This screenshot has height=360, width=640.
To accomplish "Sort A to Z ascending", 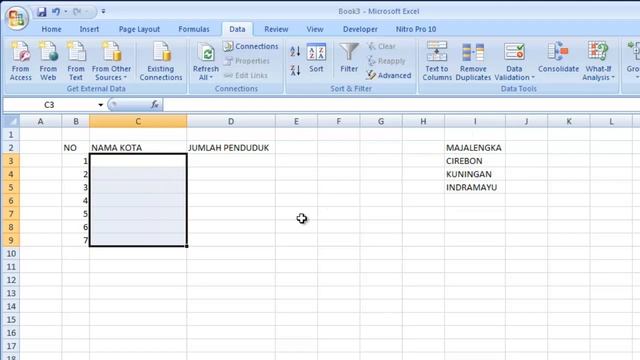I will [x=295, y=51].
